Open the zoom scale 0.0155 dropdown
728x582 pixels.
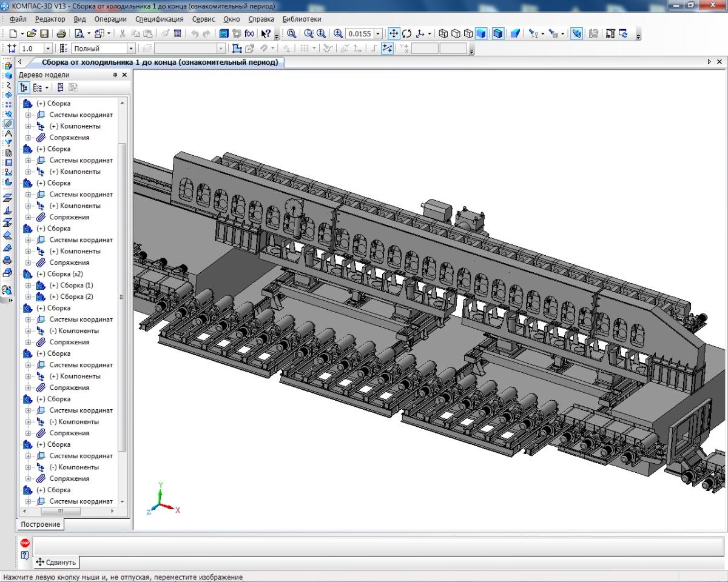[379, 34]
